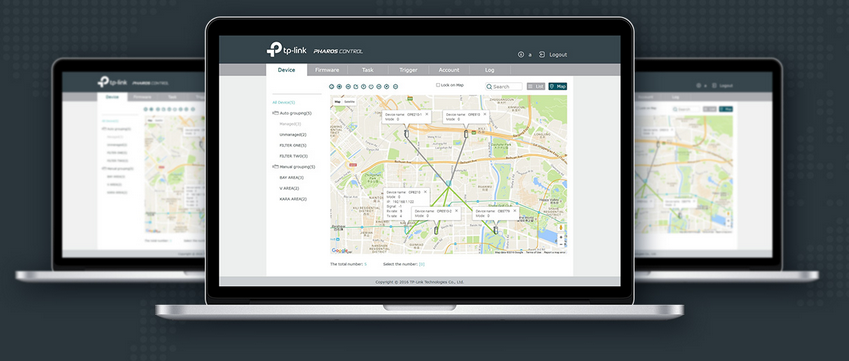Select the Unmanaged(2) group
This screenshot has height=361, width=849.
[x=293, y=134]
